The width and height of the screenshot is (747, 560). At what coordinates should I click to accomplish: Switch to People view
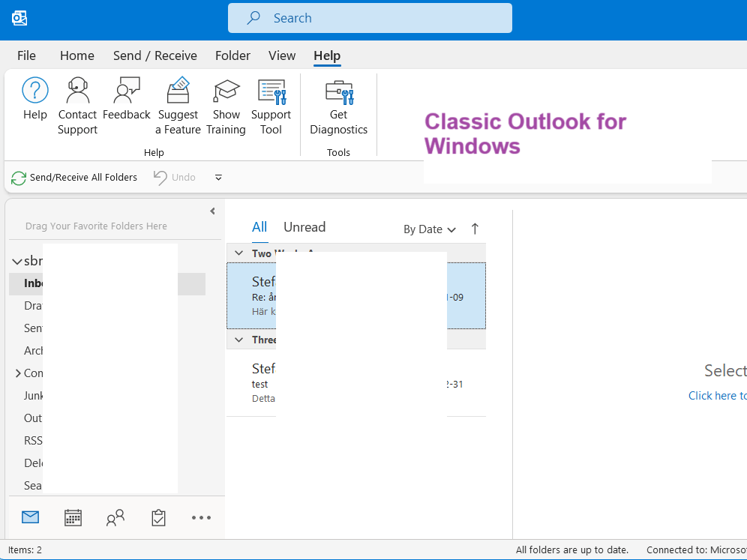[x=115, y=517]
